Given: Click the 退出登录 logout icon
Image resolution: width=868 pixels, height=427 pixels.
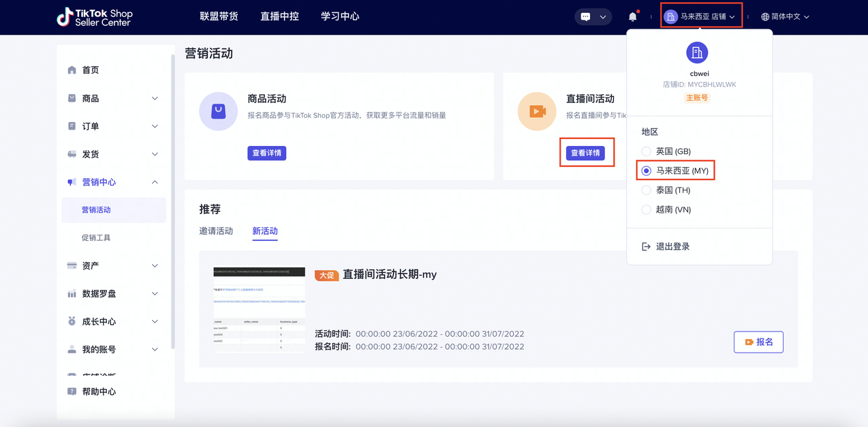Looking at the screenshot, I should pyautogui.click(x=646, y=247).
